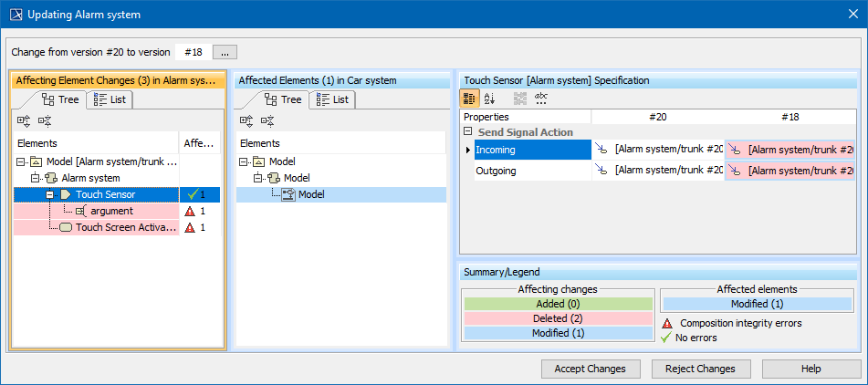Expand all in Affected Elements tree
The width and height of the screenshot is (868, 385).
pyautogui.click(x=246, y=120)
